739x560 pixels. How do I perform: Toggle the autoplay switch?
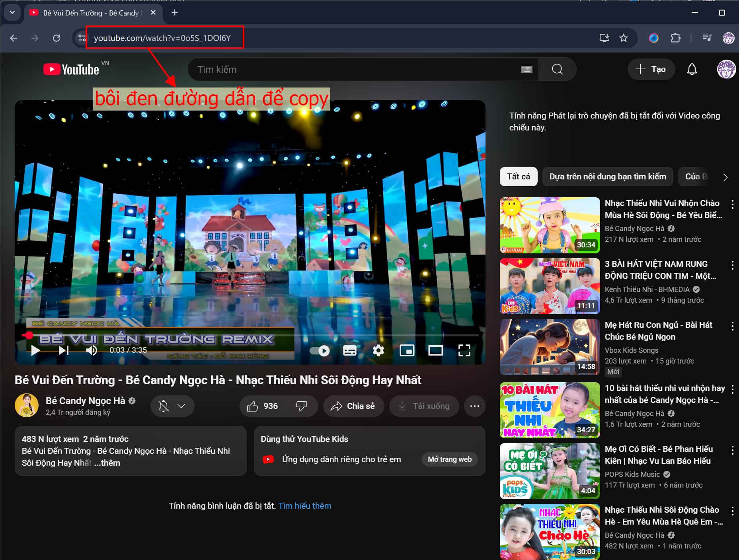coord(320,350)
